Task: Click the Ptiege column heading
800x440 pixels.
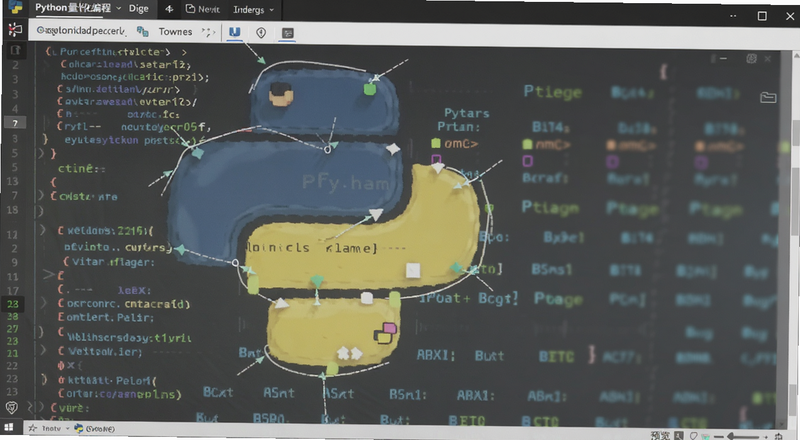Action: click(553, 92)
